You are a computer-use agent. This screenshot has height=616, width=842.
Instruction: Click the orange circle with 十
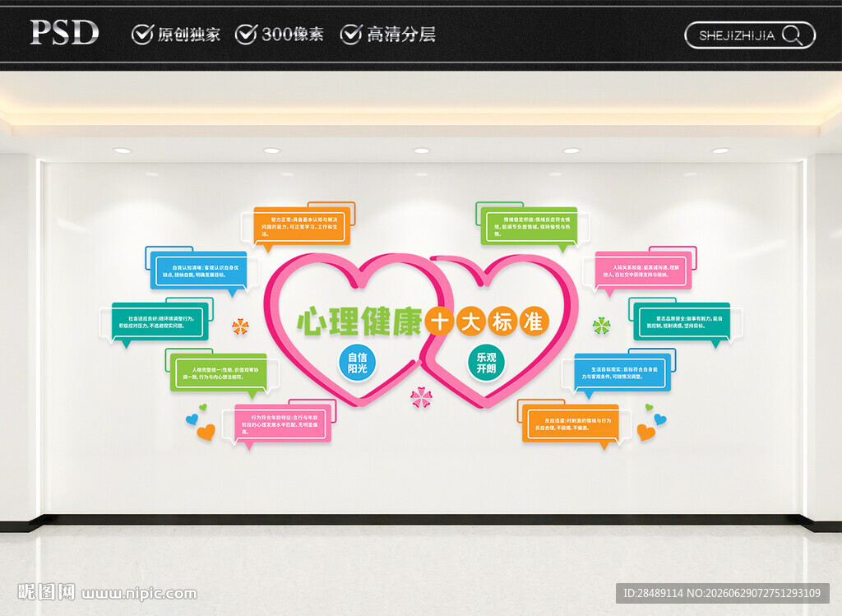tap(440, 321)
